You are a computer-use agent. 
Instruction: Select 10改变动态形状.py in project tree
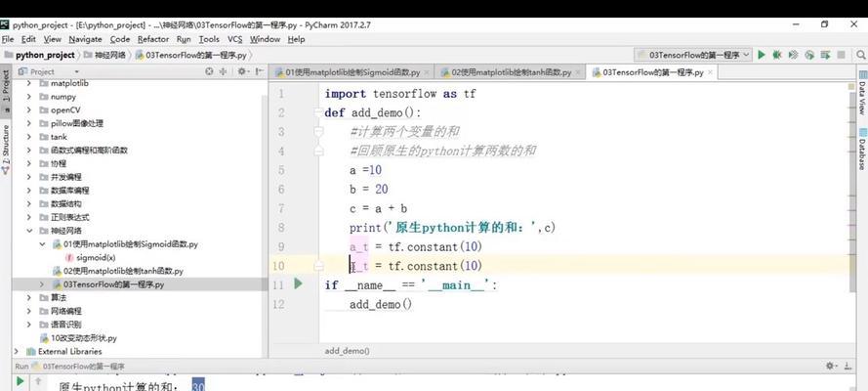[84, 338]
